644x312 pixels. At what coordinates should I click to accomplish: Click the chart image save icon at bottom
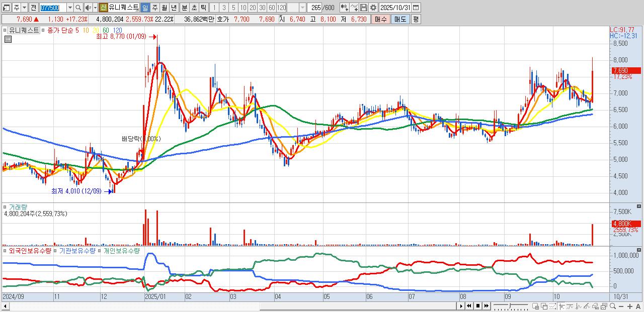[x=604, y=306]
